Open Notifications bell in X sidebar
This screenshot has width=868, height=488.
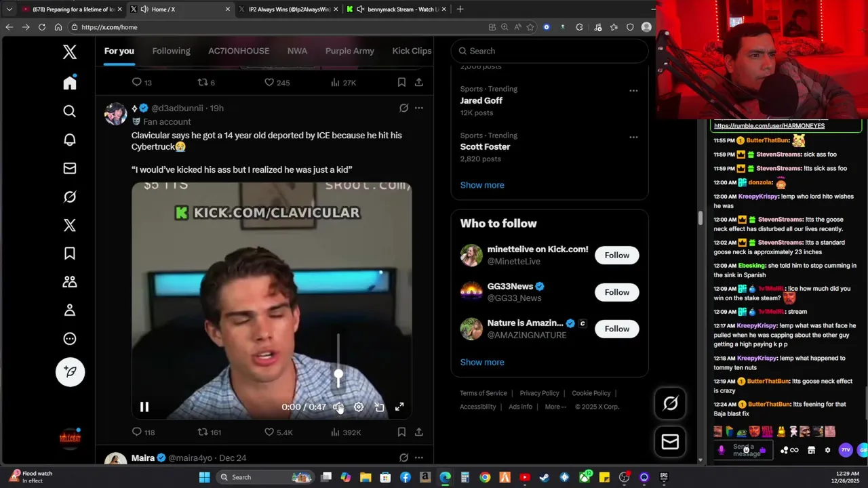70,140
